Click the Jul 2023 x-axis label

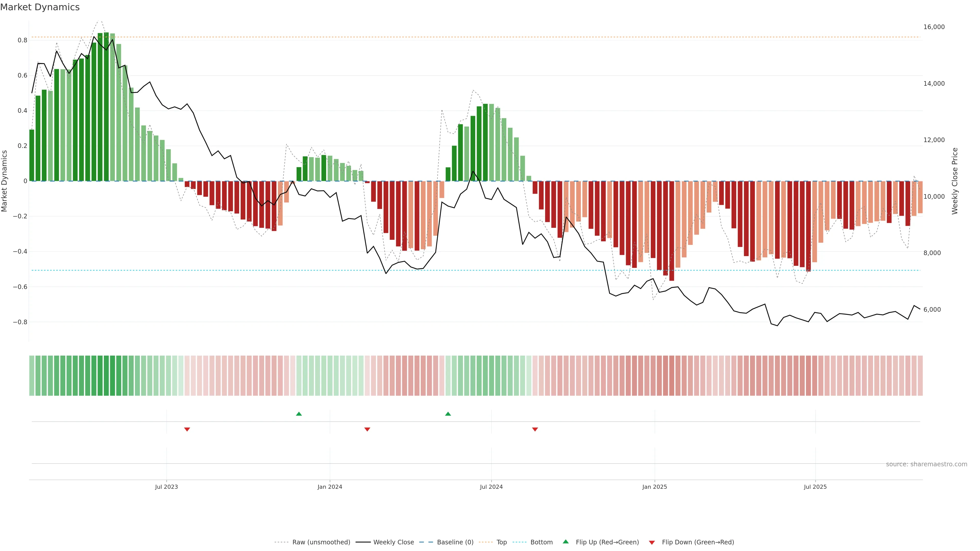coord(166,487)
